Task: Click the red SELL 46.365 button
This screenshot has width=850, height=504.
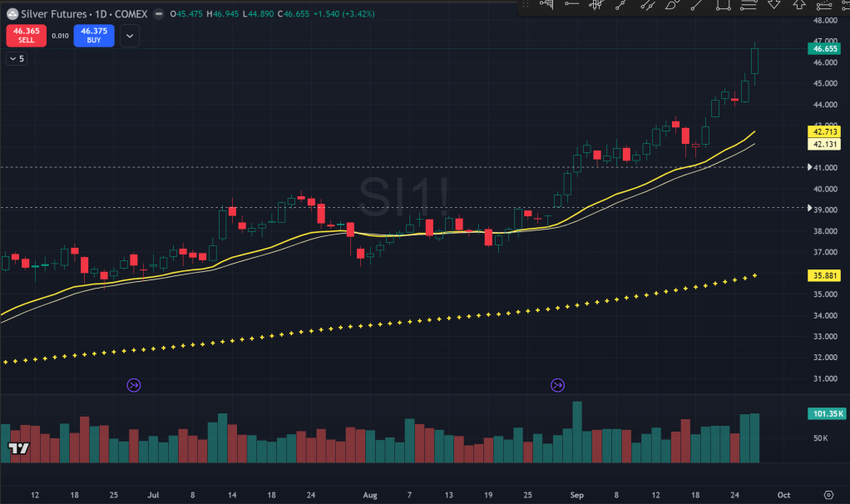Action: point(24,35)
